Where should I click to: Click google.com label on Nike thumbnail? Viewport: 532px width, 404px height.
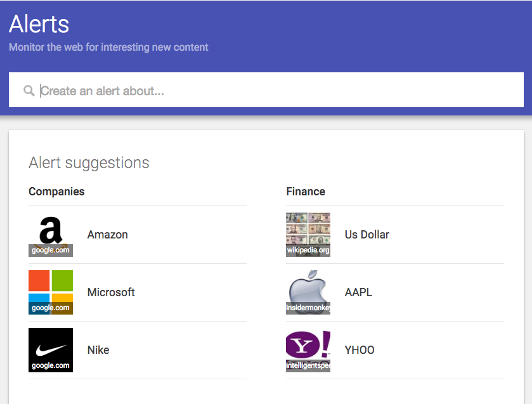tap(51, 366)
